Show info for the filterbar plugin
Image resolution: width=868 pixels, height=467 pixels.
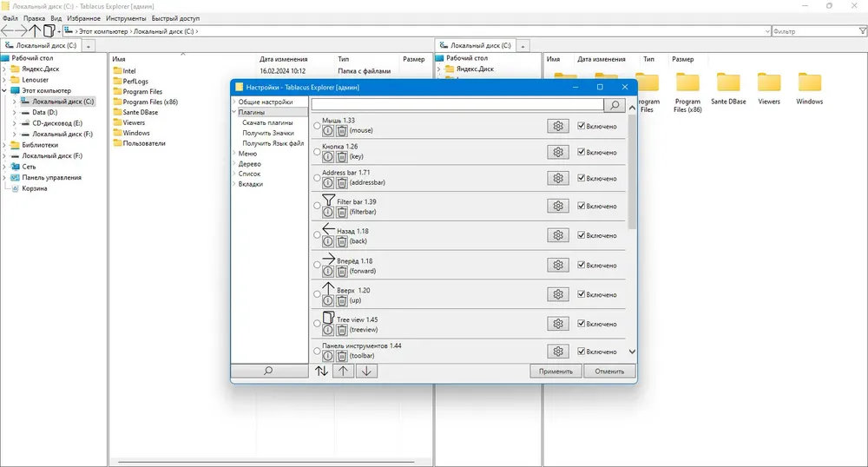[x=328, y=212]
